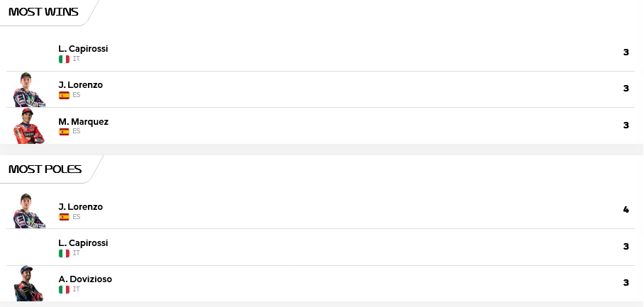Screen dimensions: 644x307
Task: Select the Most Poles section header
Action: (x=45, y=169)
